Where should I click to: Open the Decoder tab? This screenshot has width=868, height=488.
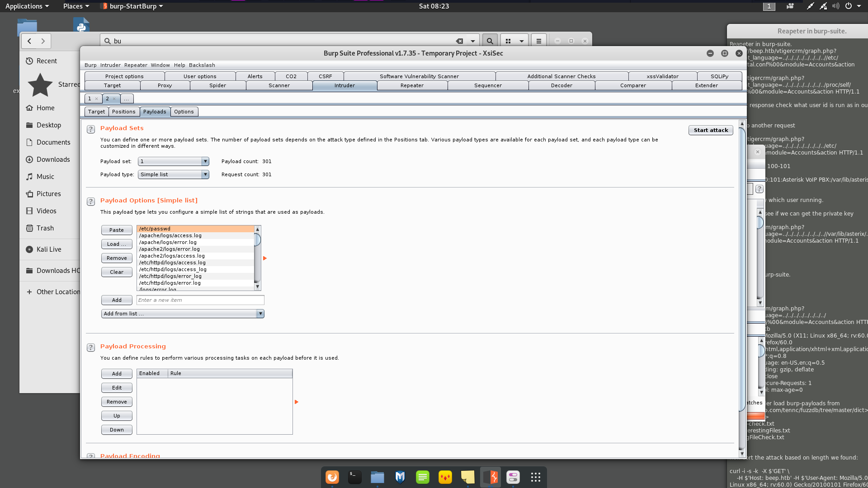click(x=561, y=85)
